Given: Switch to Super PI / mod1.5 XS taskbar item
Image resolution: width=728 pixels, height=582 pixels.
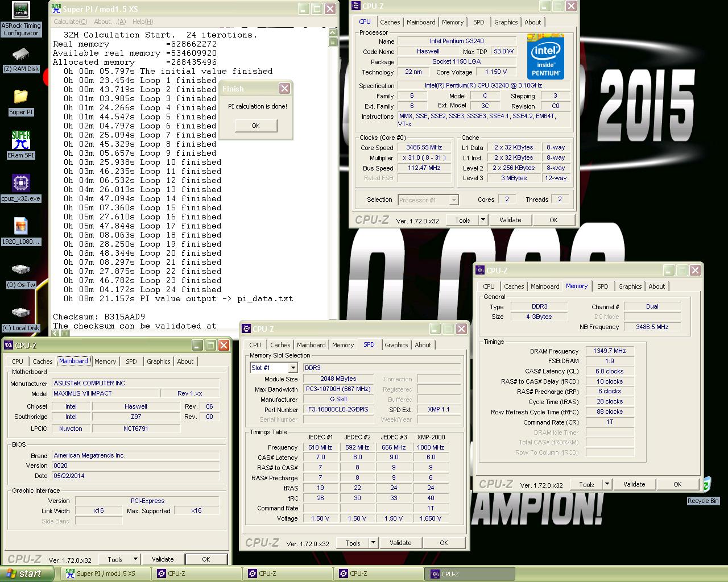Looking at the screenshot, I should 105,574.
